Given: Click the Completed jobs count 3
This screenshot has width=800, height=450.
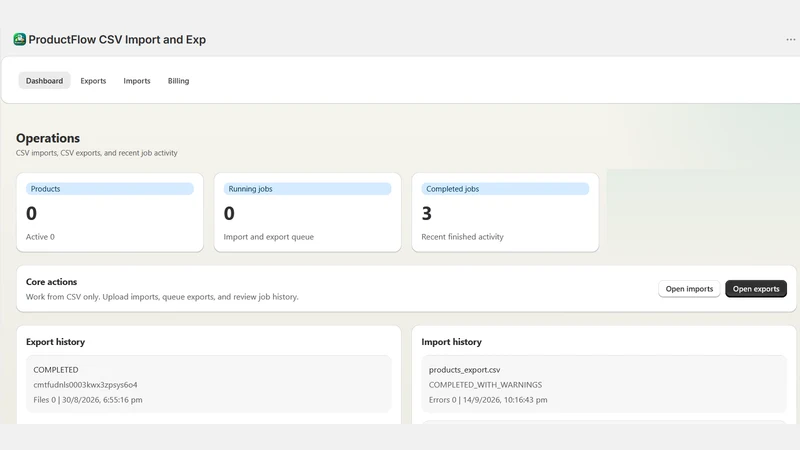Looking at the screenshot, I should point(427,213).
